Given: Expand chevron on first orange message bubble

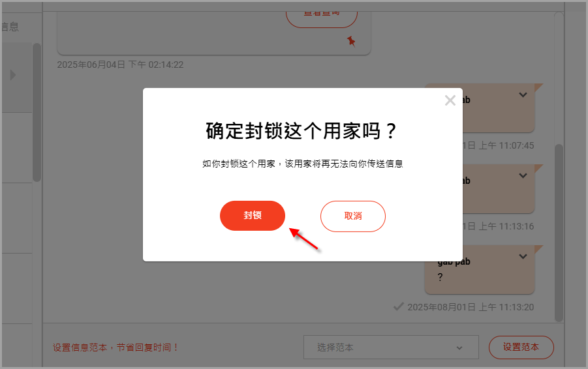Looking at the screenshot, I should [x=523, y=95].
